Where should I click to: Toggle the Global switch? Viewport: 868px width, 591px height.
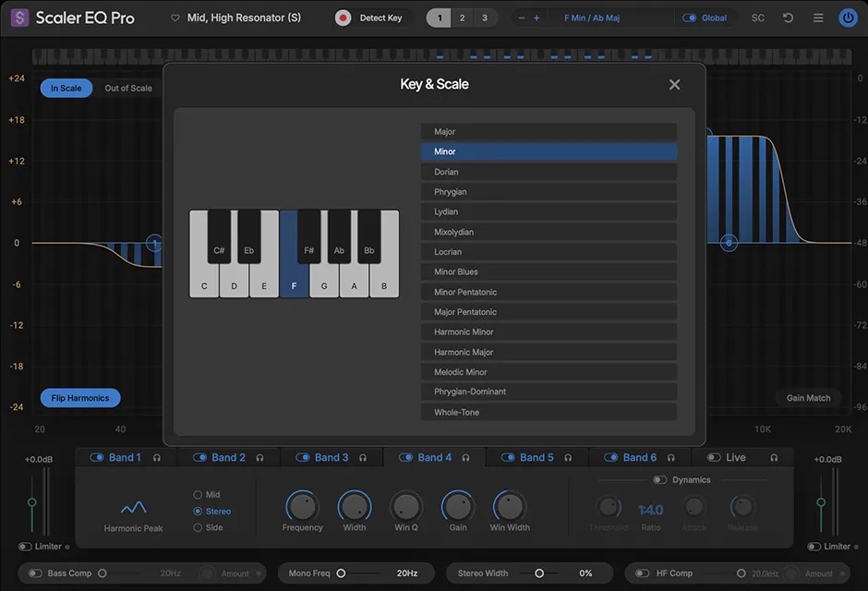pyautogui.click(x=689, y=18)
